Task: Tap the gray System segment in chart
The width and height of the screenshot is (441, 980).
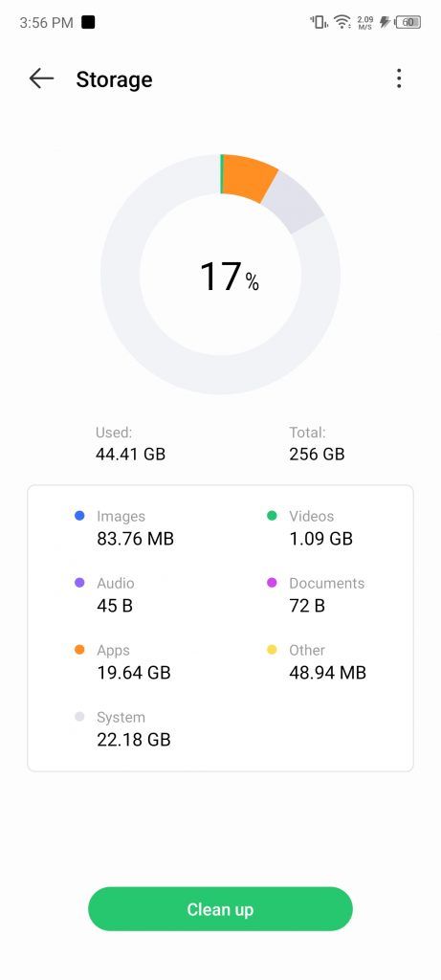Action: 294,200
